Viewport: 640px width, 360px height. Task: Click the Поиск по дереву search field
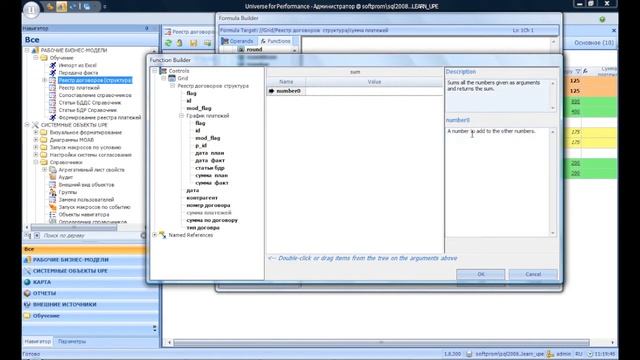click(91, 236)
